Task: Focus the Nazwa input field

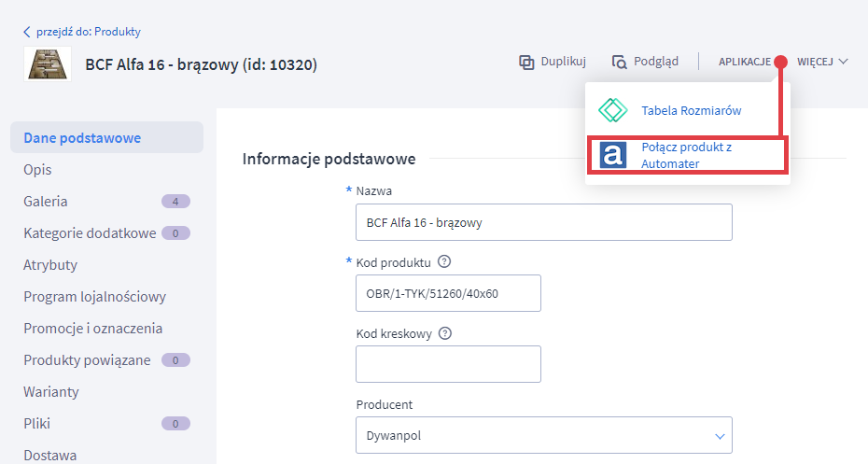Action: (543, 222)
